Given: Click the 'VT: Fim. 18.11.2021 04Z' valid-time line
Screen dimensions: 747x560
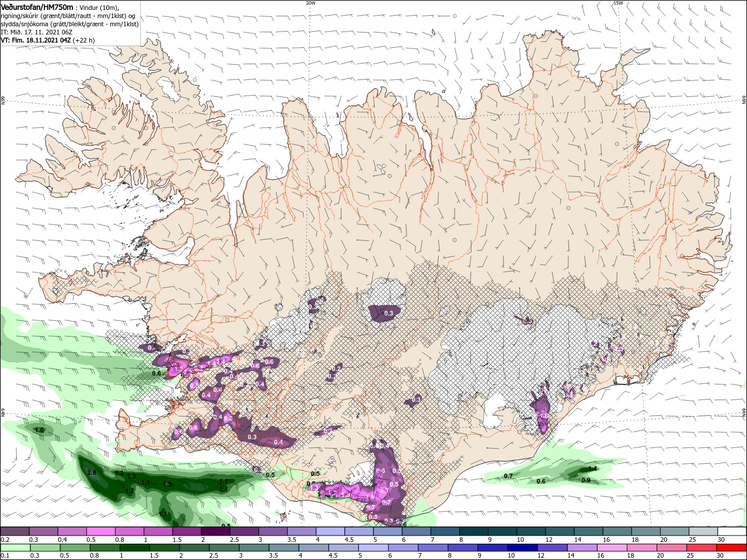Looking at the screenshot, I should pyautogui.click(x=36, y=40).
